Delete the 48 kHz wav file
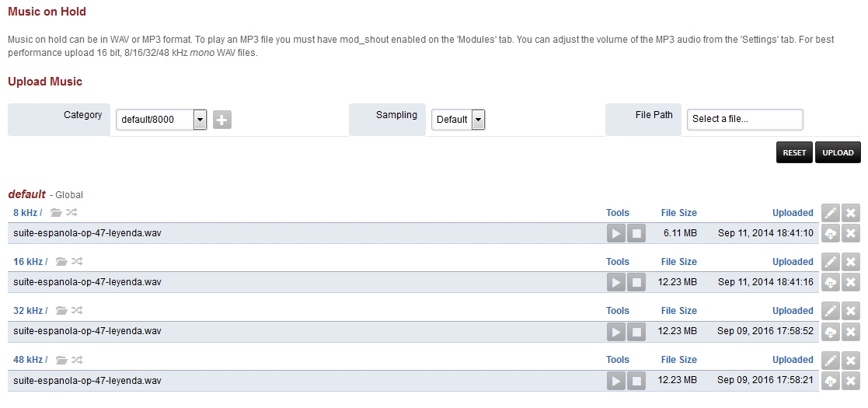Screen dimensions: 868x408 tap(851, 381)
